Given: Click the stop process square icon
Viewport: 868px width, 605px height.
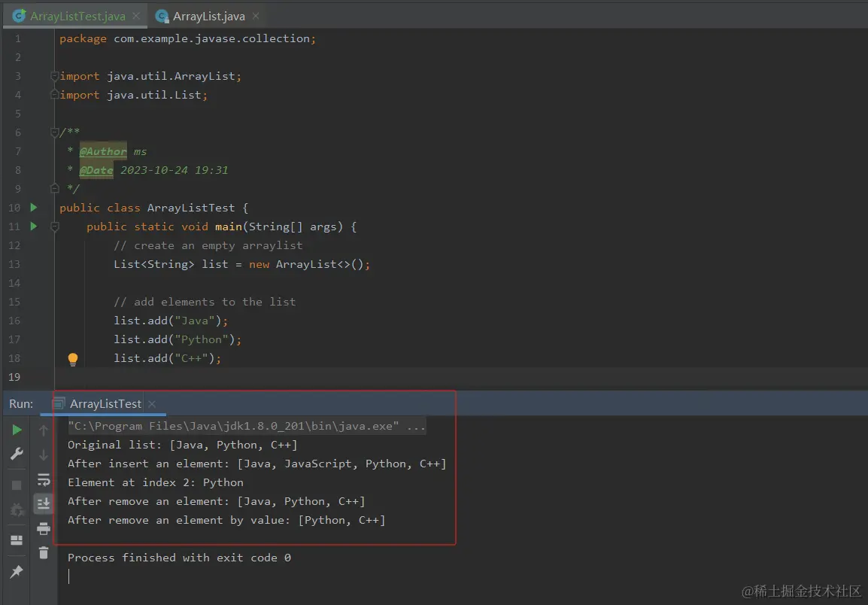Looking at the screenshot, I should [17, 485].
